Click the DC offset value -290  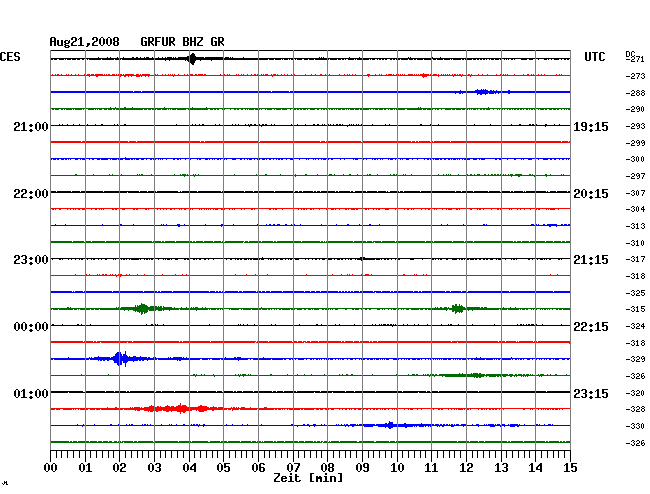pos(635,109)
